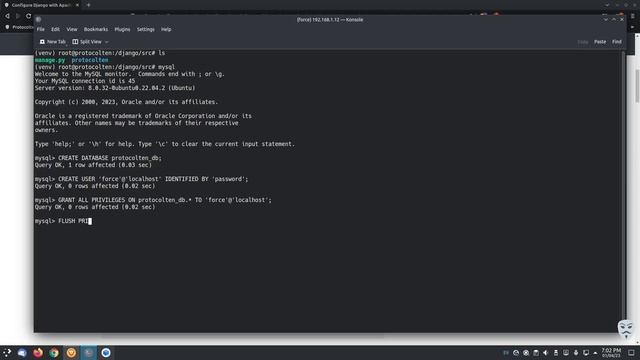Click 'protocolten' directory in ls output
The height and width of the screenshot is (360, 640).
point(90,60)
